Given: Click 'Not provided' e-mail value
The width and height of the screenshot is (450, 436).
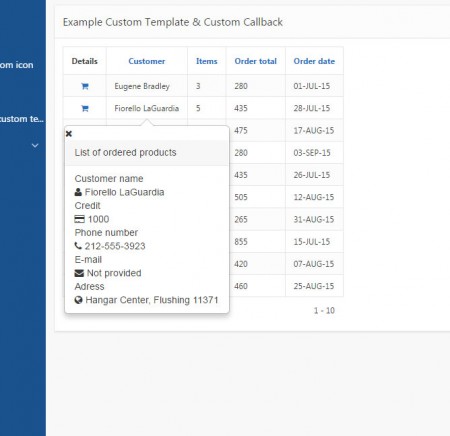Looking at the screenshot, I should [114, 273].
